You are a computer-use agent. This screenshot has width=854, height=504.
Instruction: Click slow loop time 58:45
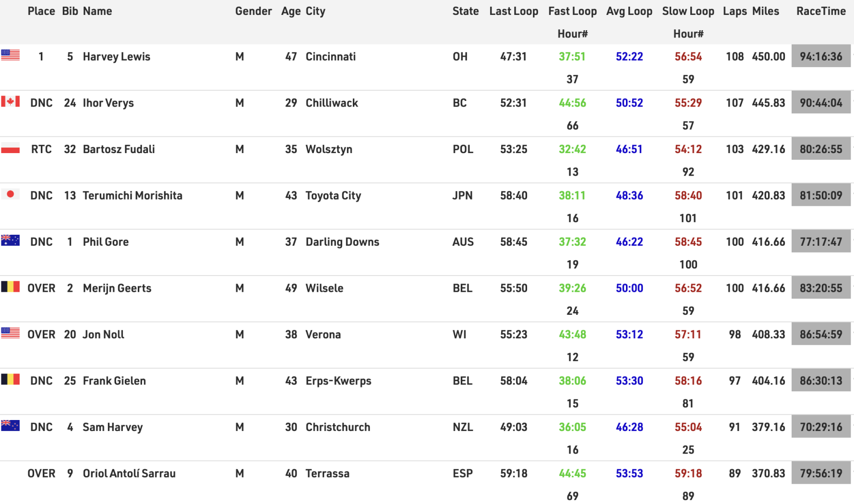point(688,241)
